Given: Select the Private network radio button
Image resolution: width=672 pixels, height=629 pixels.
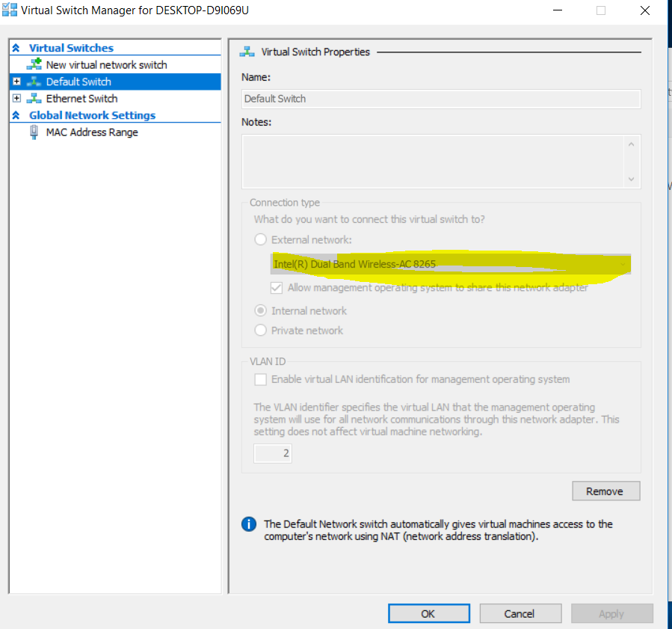Looking at the screenshot, I should point(261,330).
